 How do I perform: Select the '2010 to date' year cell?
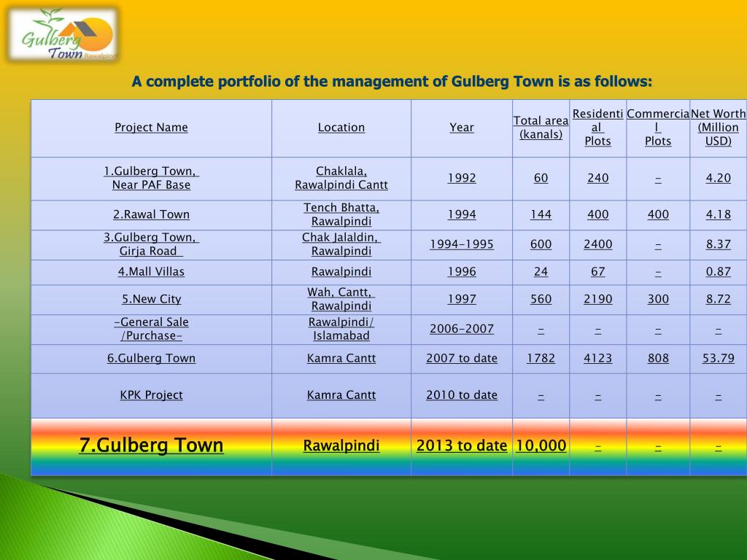tap(462, 395)
